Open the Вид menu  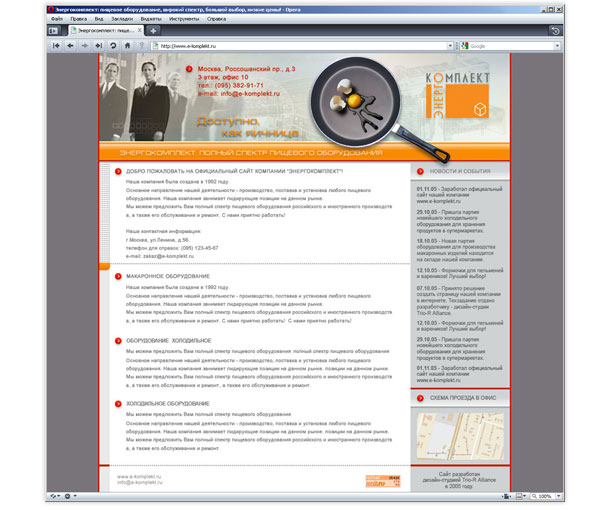point(99,19)
